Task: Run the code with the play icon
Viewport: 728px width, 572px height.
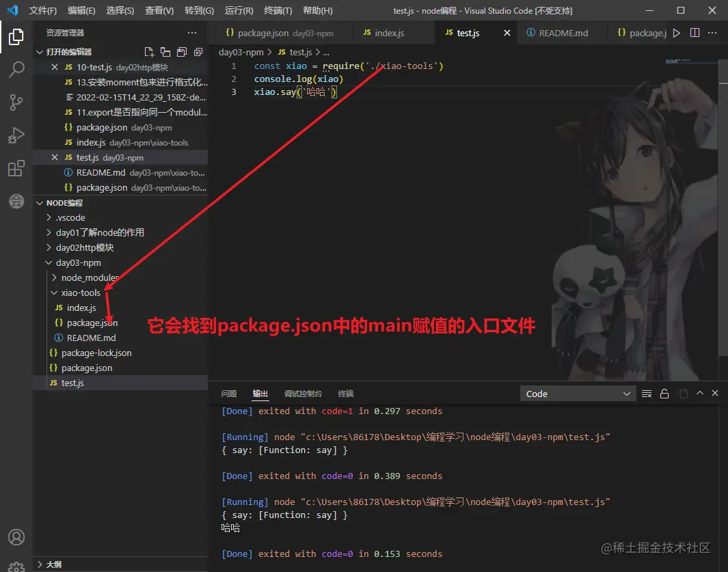Action: click(677, 33)
